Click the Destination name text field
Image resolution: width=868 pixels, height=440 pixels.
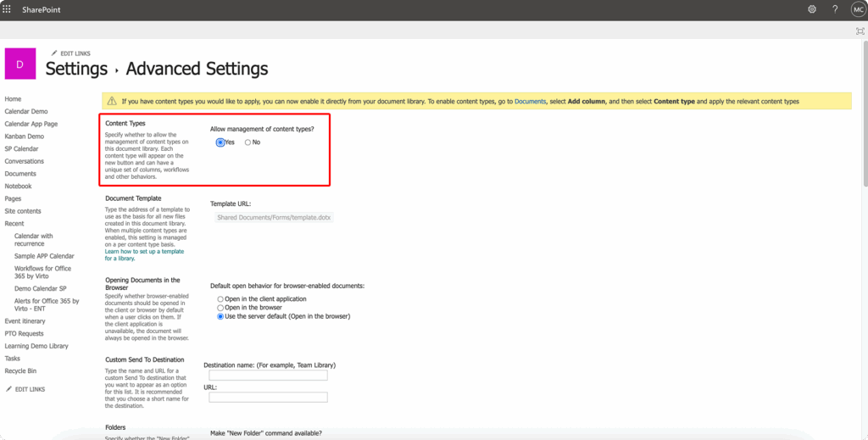(268, 376)
